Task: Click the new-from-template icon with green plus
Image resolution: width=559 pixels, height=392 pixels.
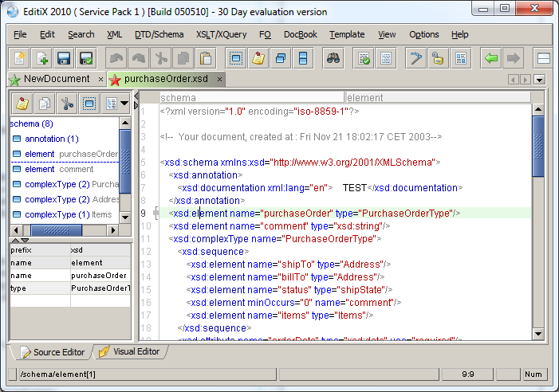Action: (x=41, y=58)
